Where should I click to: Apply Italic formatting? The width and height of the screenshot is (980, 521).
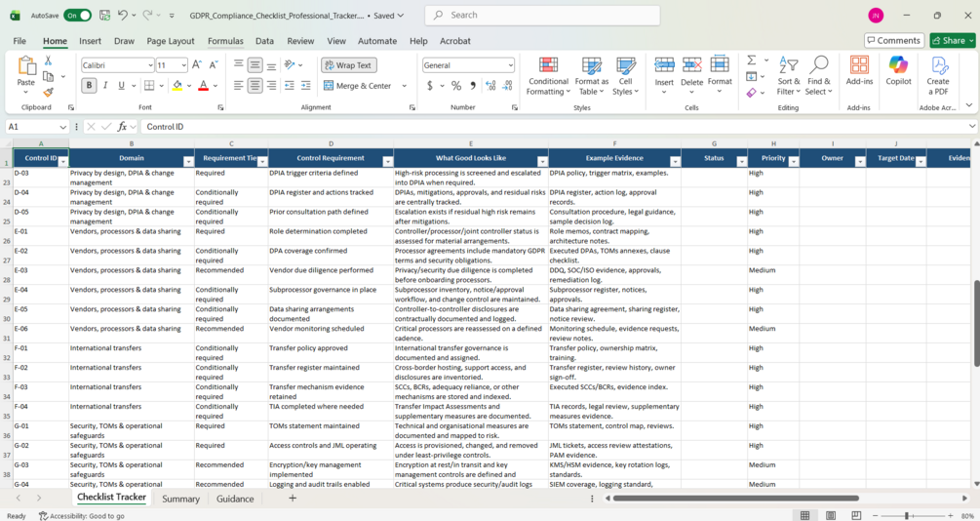click(105, 86)
